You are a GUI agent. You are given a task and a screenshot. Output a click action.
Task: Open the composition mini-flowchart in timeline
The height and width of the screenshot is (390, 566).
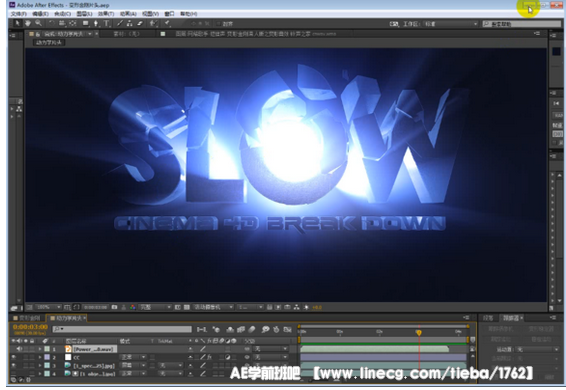pyautogui.click(x=202, y=329)
